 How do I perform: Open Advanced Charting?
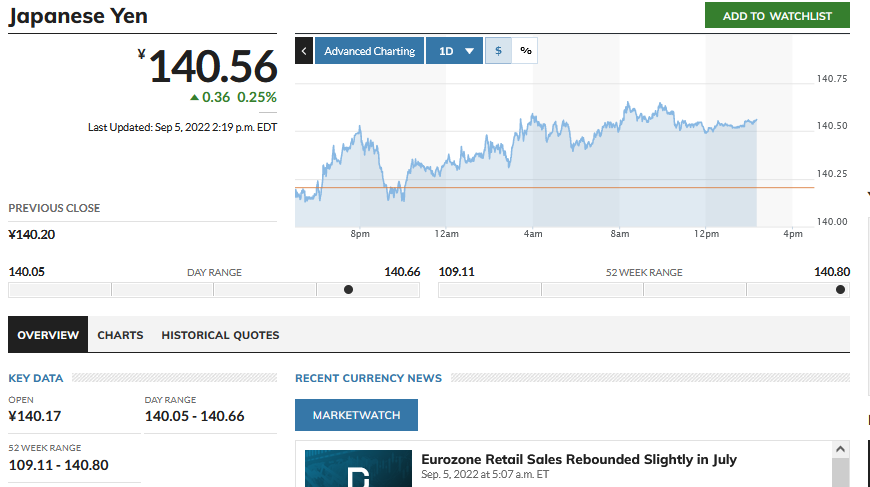point(370,51)
